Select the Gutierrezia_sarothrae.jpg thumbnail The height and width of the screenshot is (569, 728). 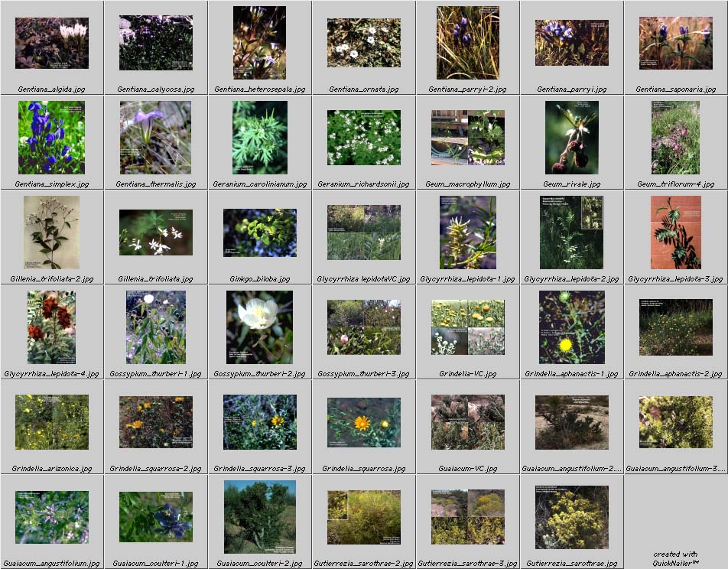572,516
